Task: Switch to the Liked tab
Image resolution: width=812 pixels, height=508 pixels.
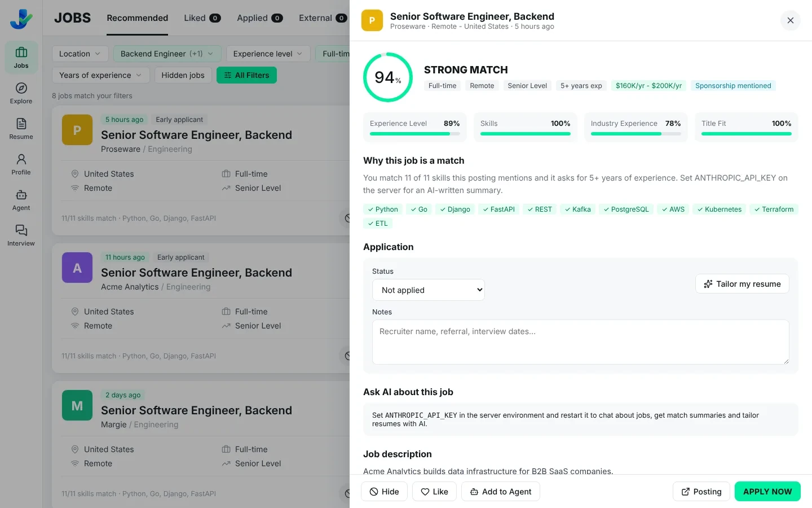Action: pos(202,18)
